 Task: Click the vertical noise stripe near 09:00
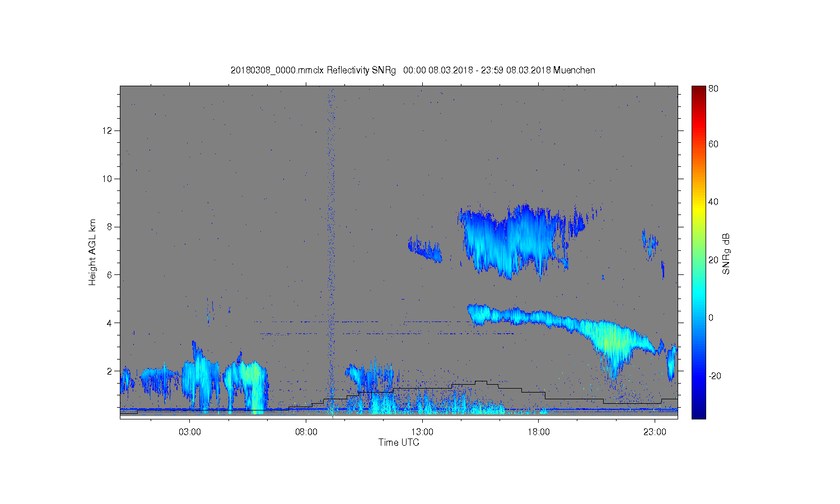[331, 252]
